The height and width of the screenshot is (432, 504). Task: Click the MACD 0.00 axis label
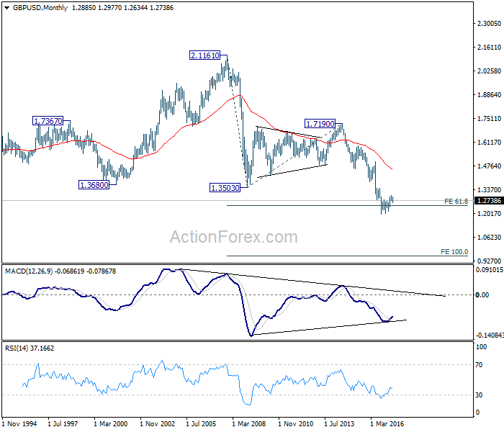pos(482,294)
